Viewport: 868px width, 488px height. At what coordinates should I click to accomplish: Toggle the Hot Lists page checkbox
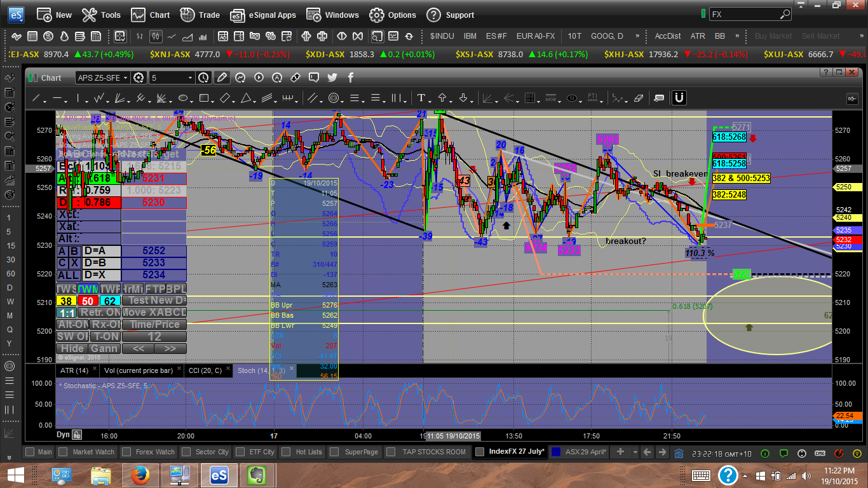285,452
